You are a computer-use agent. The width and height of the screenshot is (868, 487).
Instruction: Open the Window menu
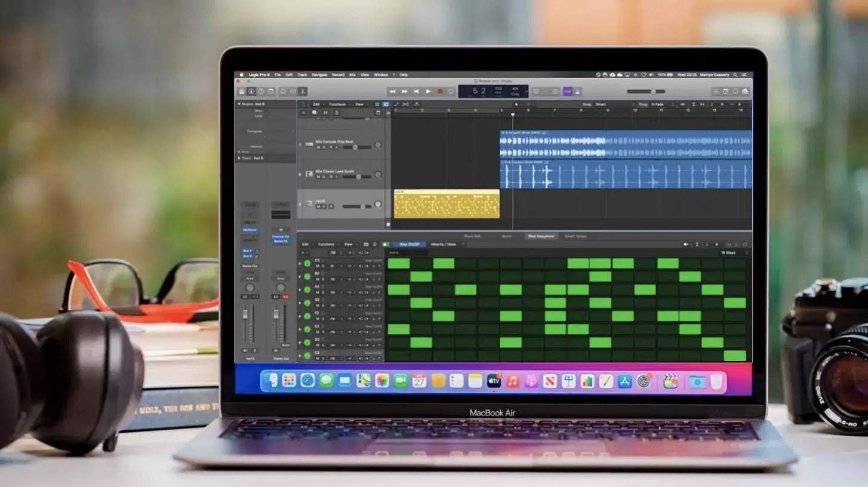pyautogui.click(x=381, y=75)
